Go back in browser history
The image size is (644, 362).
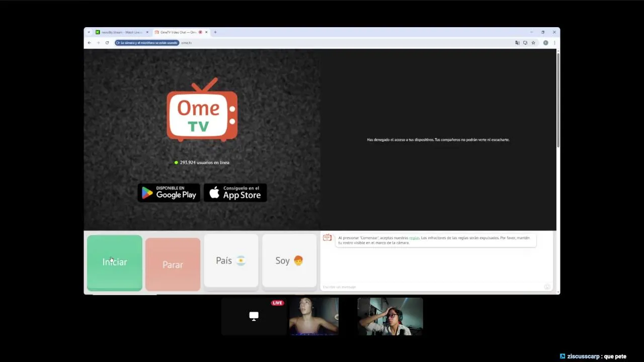click(90, 43)
